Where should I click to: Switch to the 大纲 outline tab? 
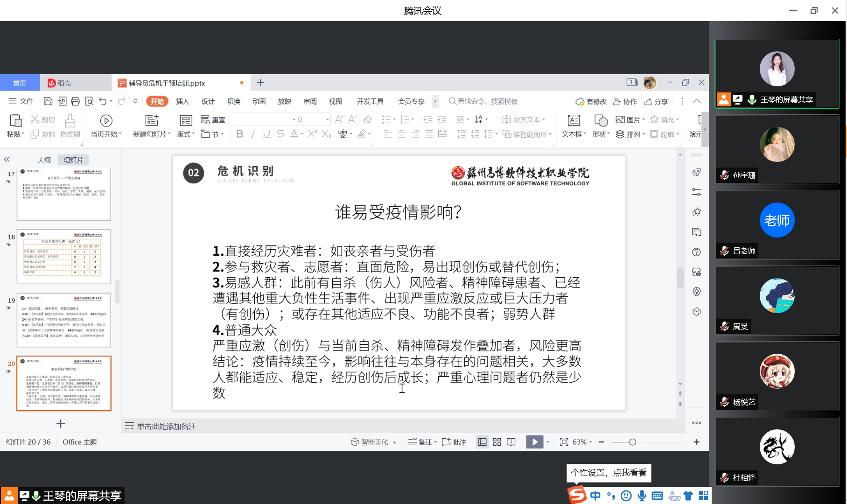[x=44, y=160]
